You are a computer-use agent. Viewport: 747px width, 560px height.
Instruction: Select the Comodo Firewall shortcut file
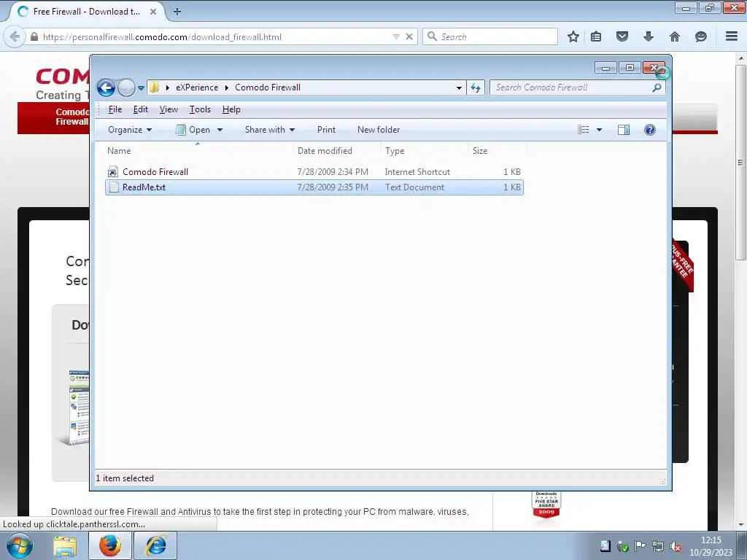314,172
